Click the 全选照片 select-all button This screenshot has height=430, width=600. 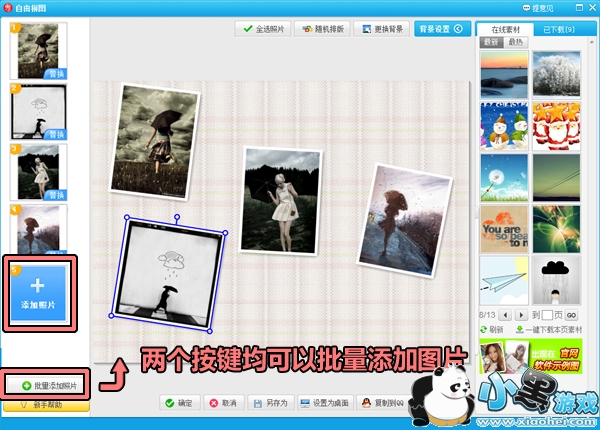pos(263,29)
